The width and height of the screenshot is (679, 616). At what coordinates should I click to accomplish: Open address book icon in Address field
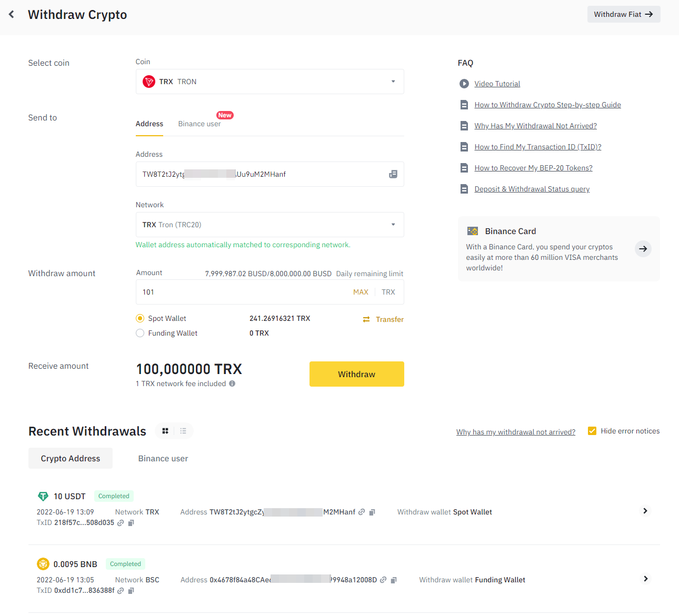393,174
